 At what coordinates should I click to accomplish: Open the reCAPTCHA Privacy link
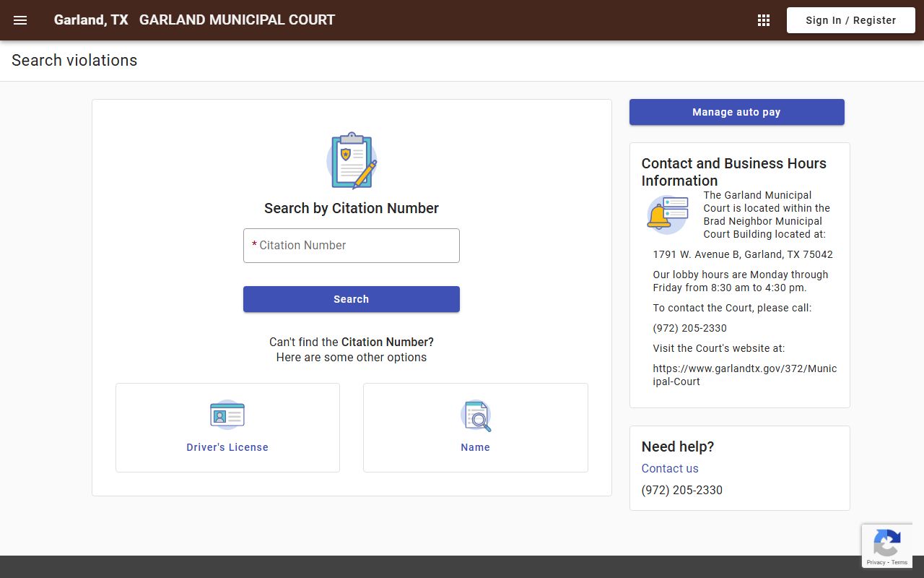876,562
